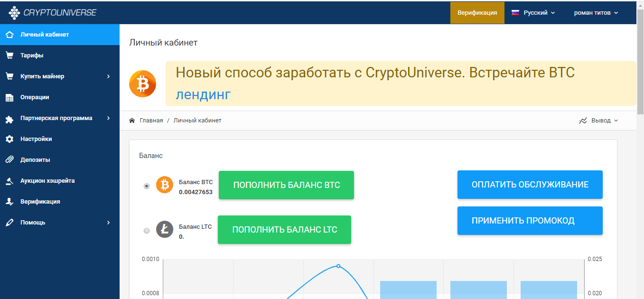Open the Русский language dropdown
The height and width of the screenshot is (299, 644).
coord(533,13)
